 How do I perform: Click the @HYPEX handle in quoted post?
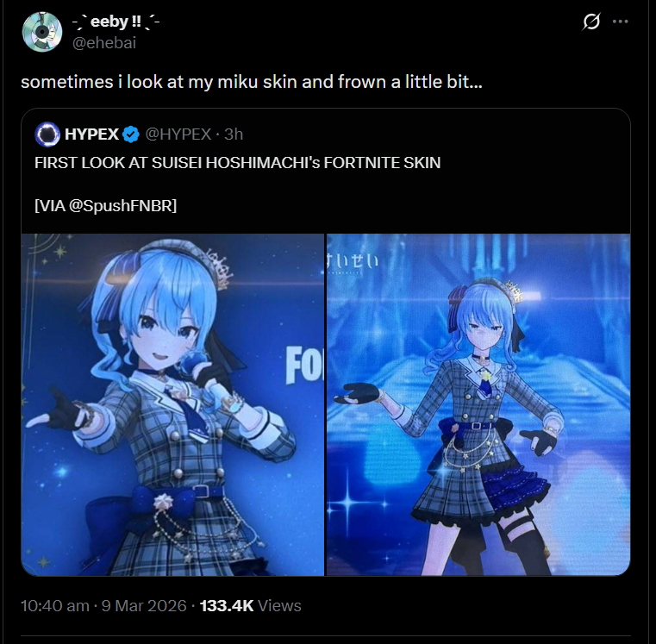click(178, 134)
